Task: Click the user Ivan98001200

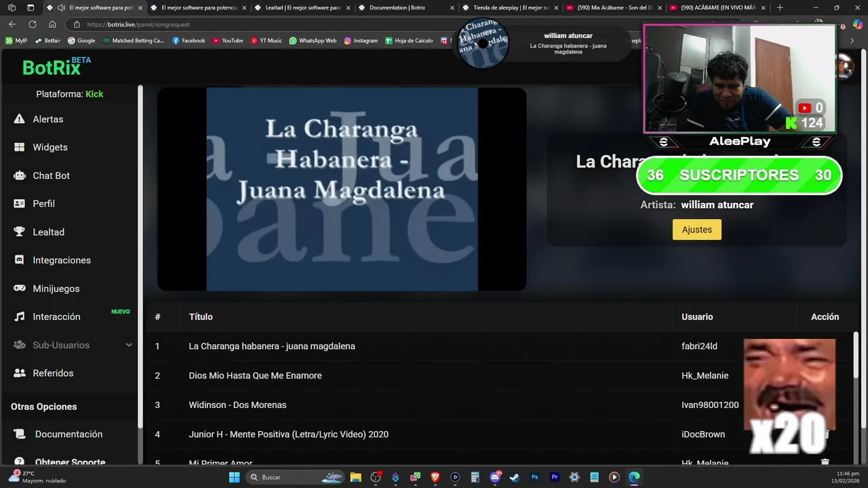Action: coord(710,405)
